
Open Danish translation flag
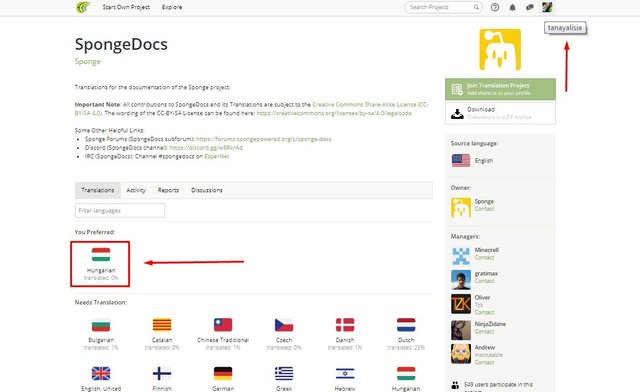click(x=345, y=325)
